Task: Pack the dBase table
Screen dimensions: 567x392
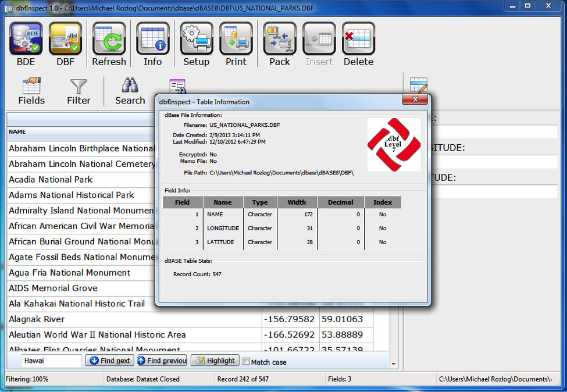Action: [x=280, y=44]
